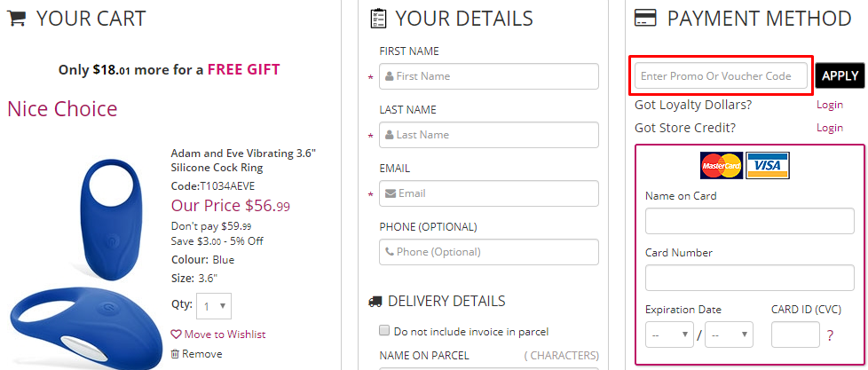
Task: Click the CVC help question mark
Action: tap(830, 335)
